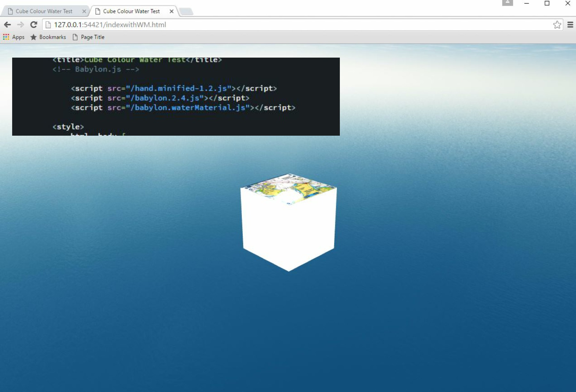This screenshot has width=576, height=392.
Task: Bookmark this page with the star icon
Action: [557, 25]
